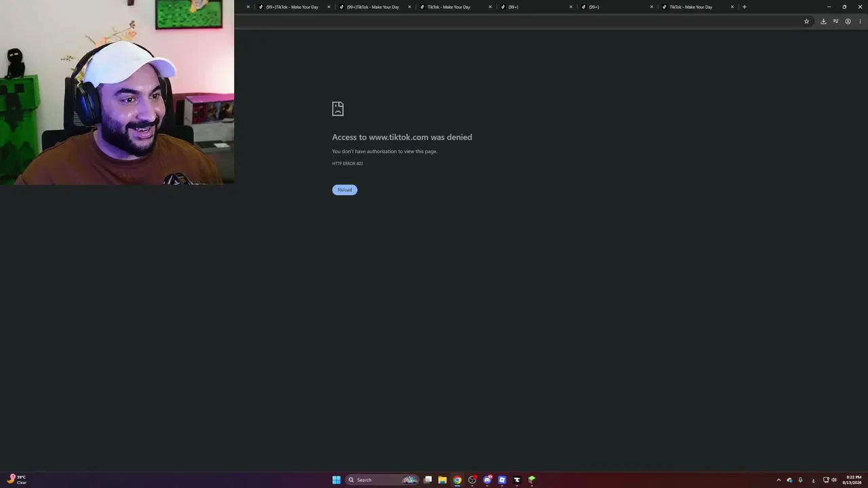Image resolution: width=868 pixels, height=488 pixels.
Task: Open the Minecraft grass block taskbar icon
Action: point(532,480)
